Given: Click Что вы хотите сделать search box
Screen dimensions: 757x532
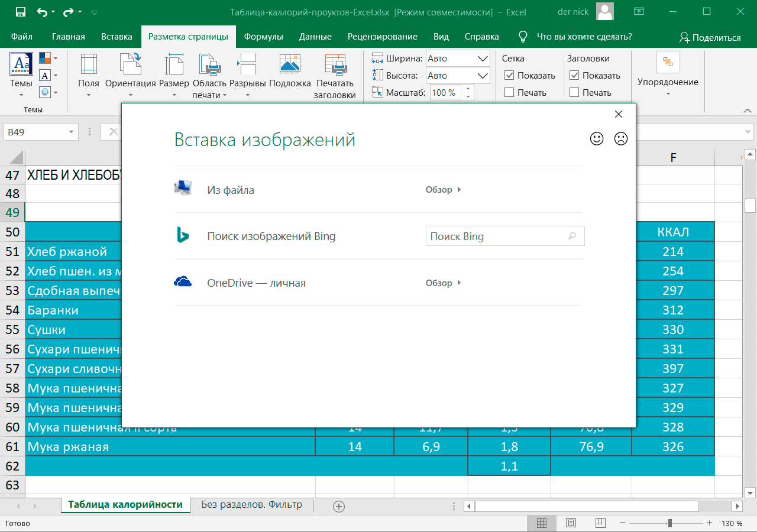Looking at the screenshot, I should pos(577,37).
